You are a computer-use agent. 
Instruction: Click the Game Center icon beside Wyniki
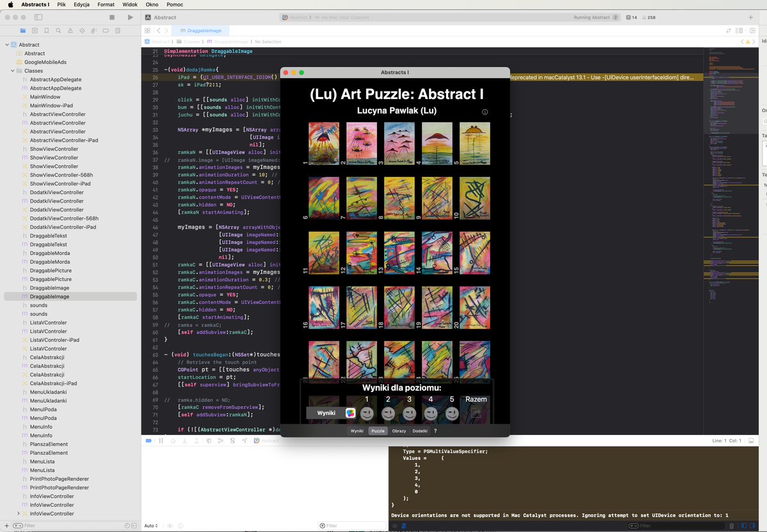point(350,413)
